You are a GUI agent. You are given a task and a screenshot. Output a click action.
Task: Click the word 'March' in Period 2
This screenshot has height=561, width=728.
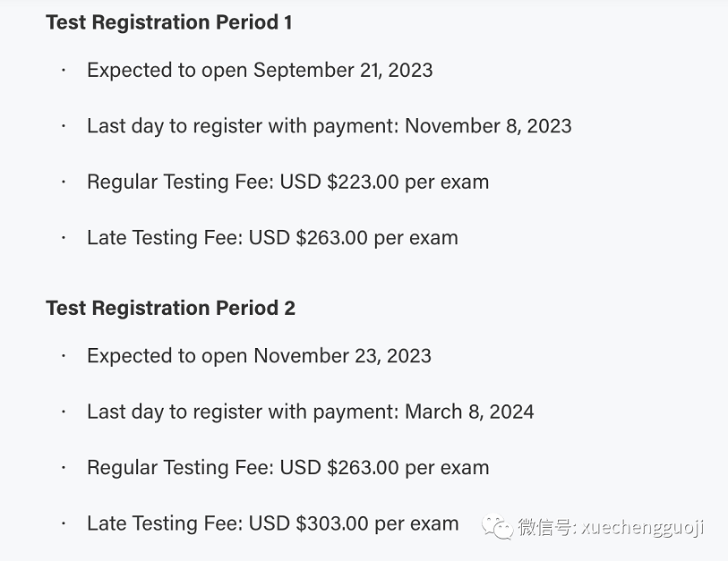pyautogui.click(x=433, y=412)
